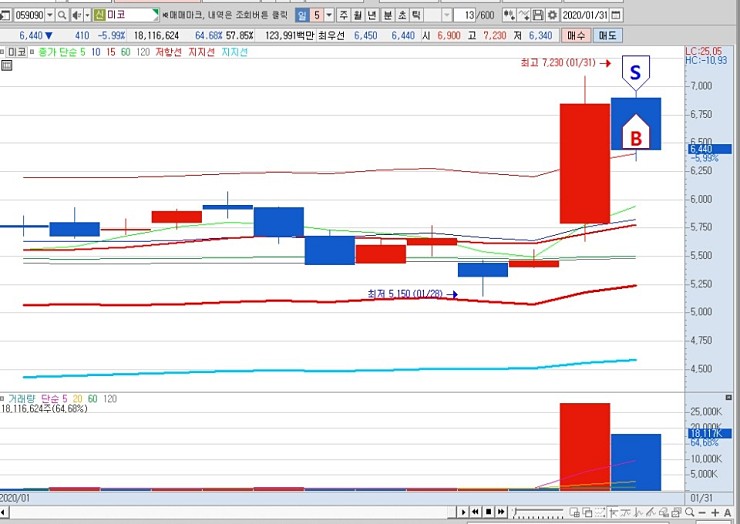Expand the stock code 059090 dropdown
This screenshot has height=524, width=740.
click(x=50, y=16)
